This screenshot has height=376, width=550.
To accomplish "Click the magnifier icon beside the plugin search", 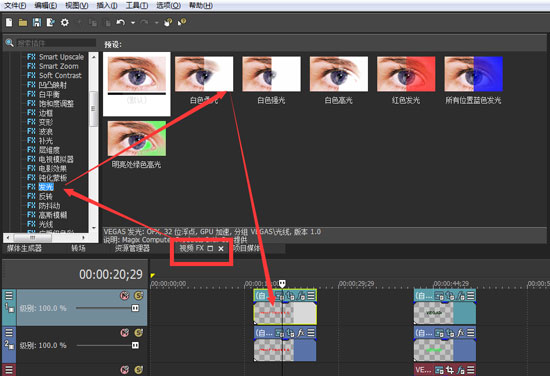I will point(9,43).
